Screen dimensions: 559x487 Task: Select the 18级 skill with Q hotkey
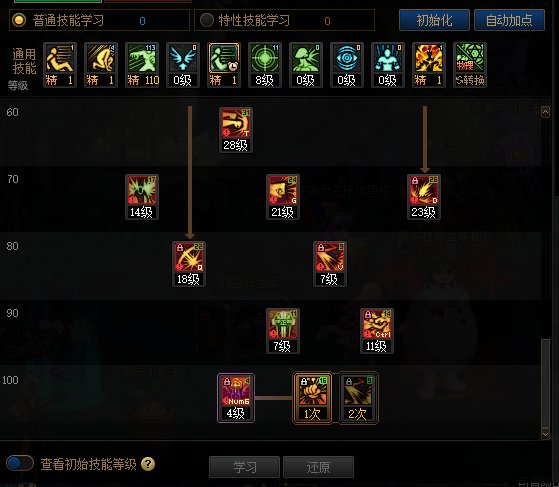(x=189, y=264)
